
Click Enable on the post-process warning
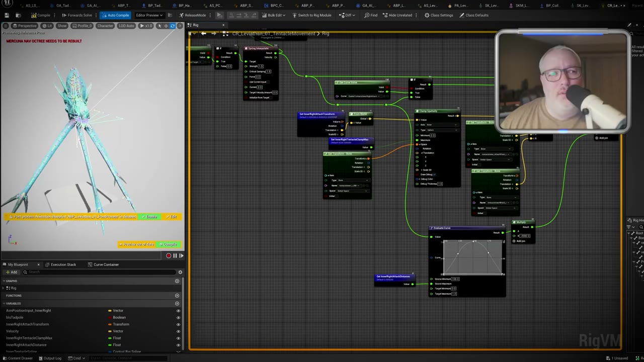(x=149, y=217)
